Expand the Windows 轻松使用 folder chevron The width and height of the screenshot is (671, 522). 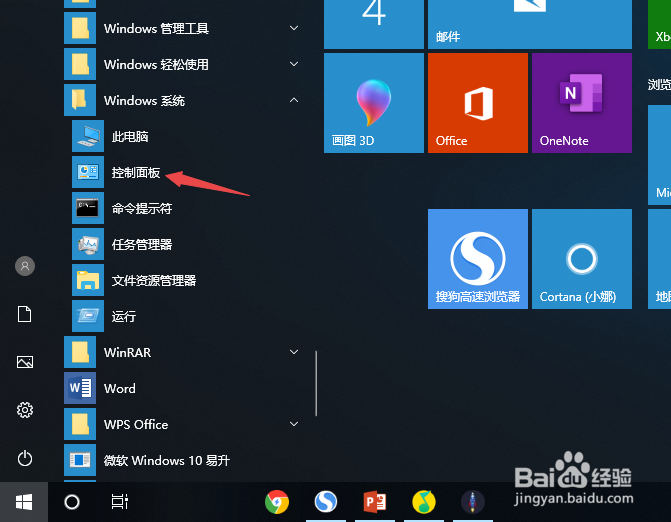point(294,64)
